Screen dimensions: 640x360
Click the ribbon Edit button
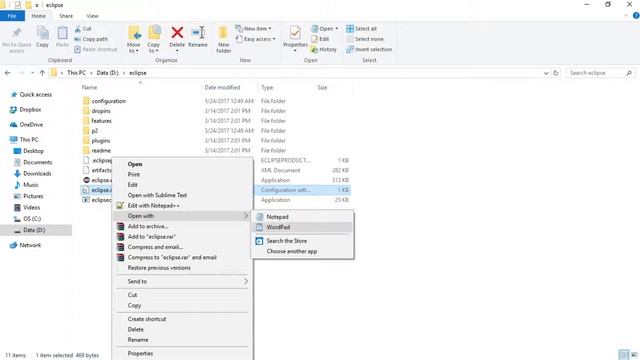[320, 39]
